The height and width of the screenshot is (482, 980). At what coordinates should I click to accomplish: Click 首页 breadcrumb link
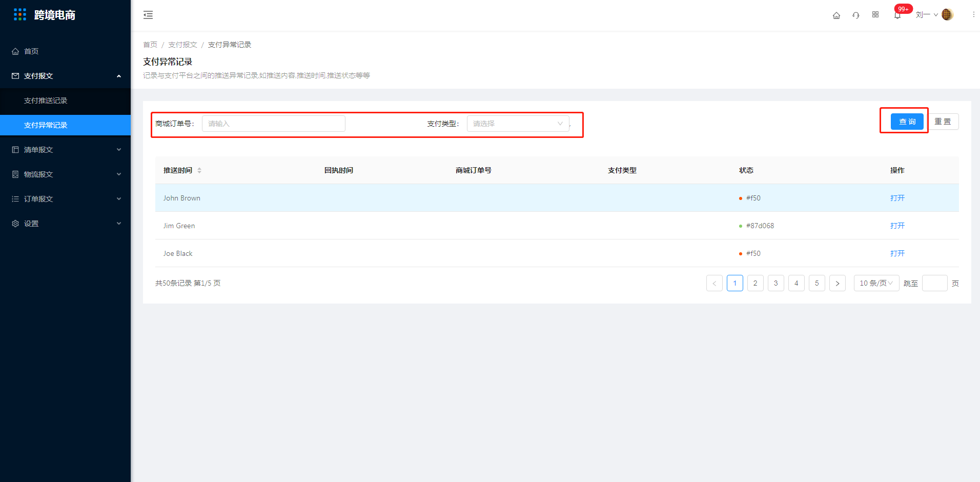click(x=150, y=45)
